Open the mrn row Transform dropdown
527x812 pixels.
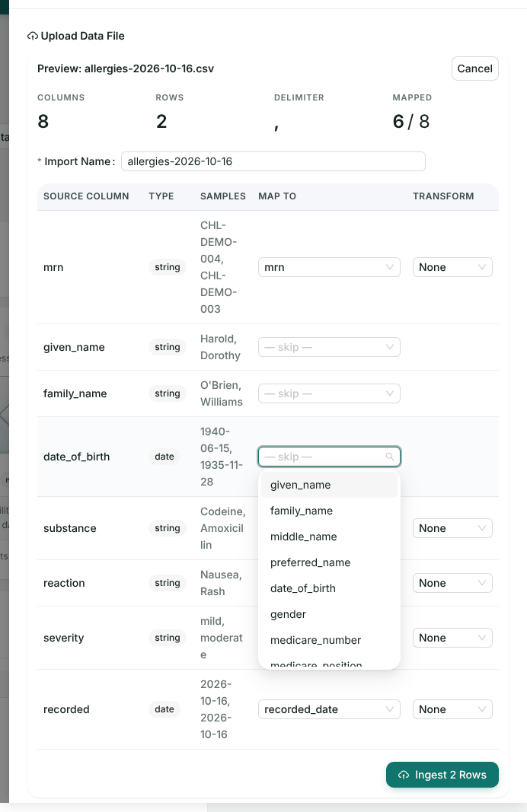[452, 267]
